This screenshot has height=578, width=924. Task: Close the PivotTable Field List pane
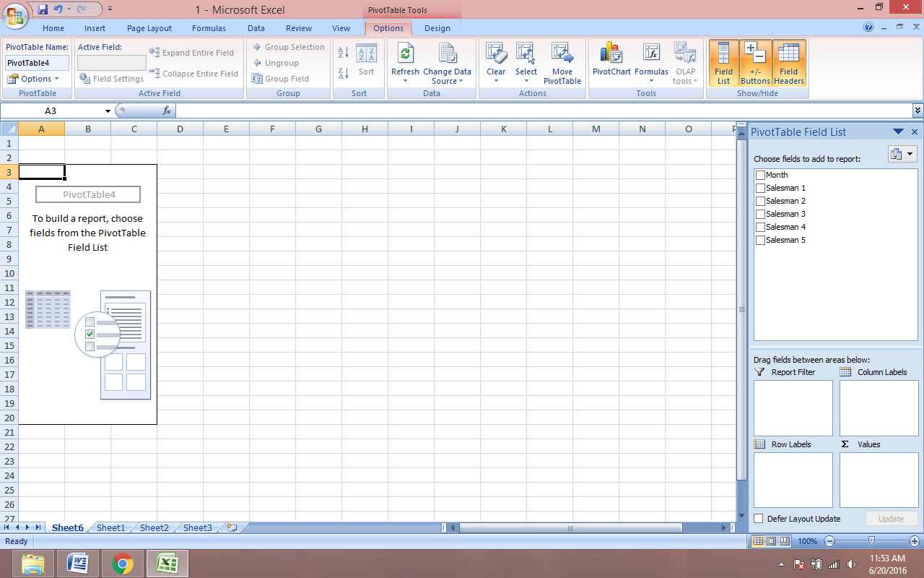[915, 132]
